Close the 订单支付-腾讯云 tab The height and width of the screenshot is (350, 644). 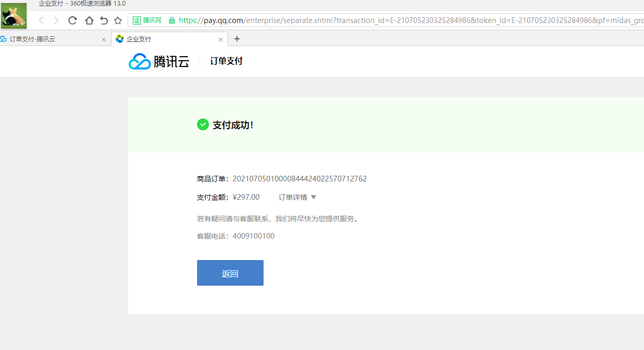click(x=104, y=39)
